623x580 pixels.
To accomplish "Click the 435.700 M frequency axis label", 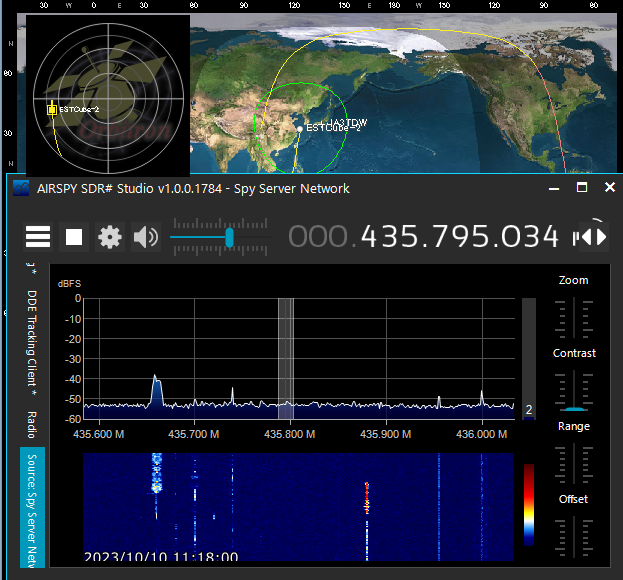I will [193, 434].
